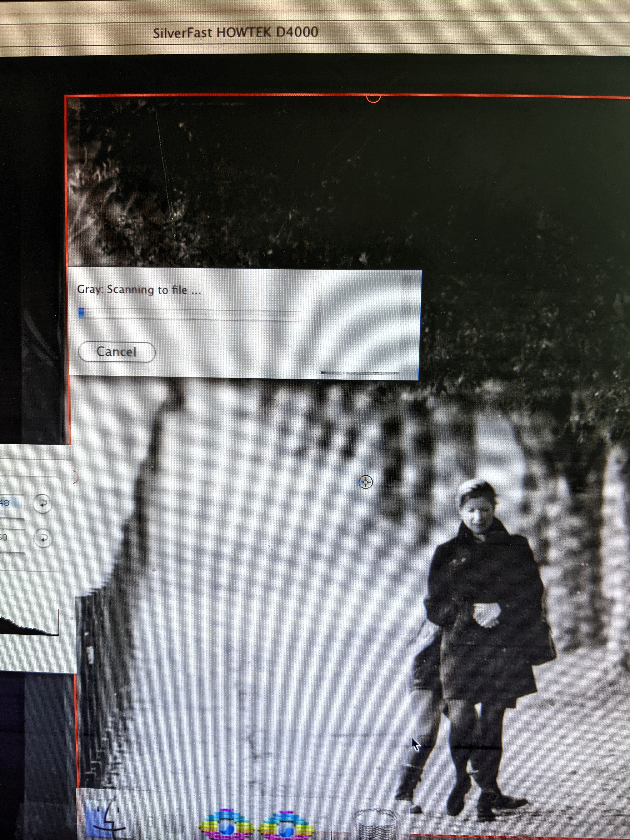Click the small drive icon beside Finder

click(x=150, y=822)
